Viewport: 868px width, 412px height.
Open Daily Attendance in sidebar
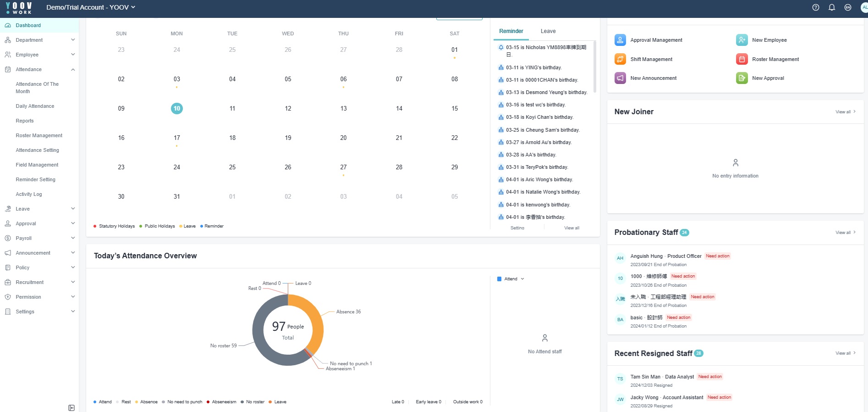[x=35, y=106]
